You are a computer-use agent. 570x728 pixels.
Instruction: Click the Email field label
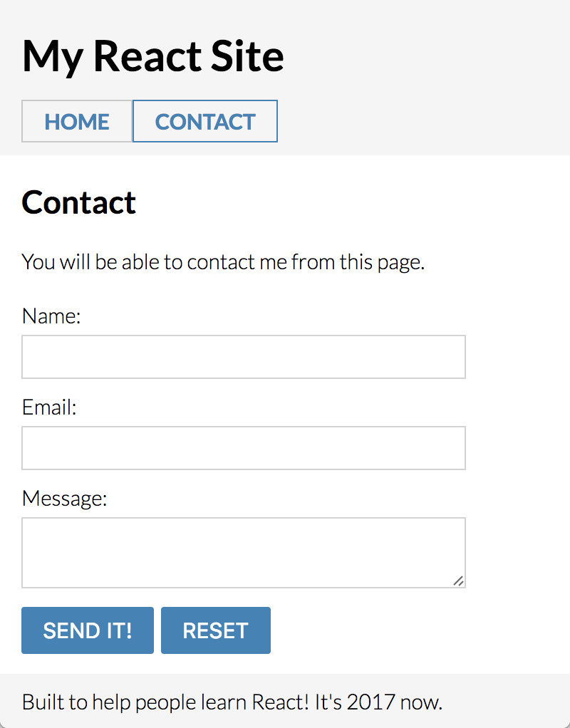click(48, 407)
